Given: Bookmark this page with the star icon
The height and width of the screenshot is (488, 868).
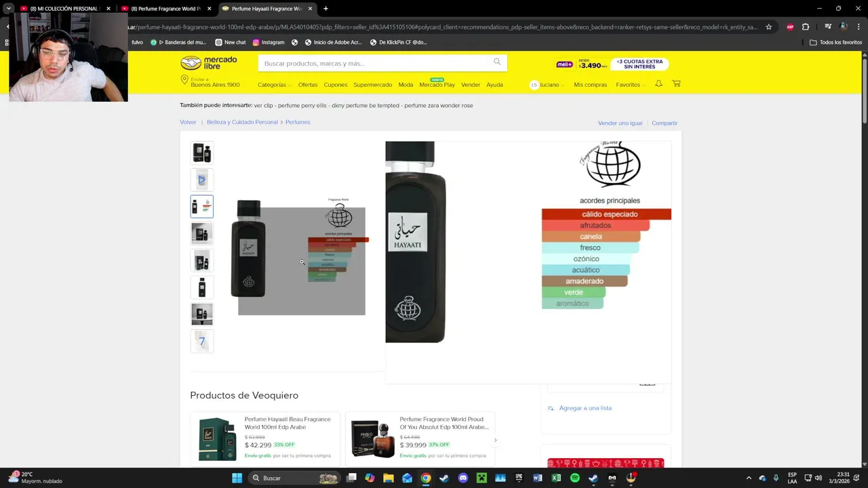Looking at the screenshot, I should pos(768,27).
